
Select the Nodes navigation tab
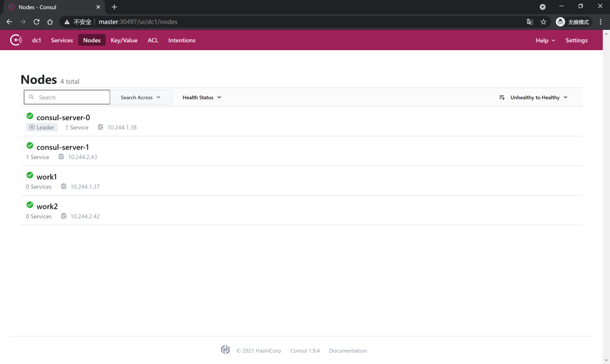point(92,40)
